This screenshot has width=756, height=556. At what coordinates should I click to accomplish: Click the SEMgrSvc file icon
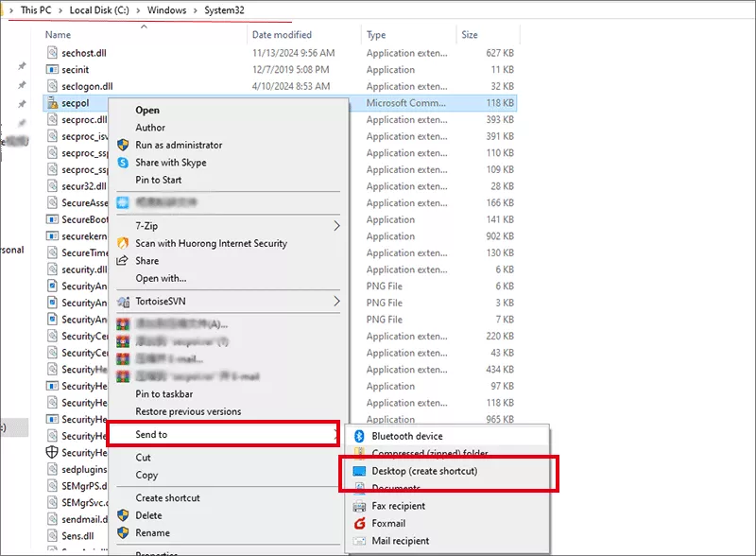[52, 502]
